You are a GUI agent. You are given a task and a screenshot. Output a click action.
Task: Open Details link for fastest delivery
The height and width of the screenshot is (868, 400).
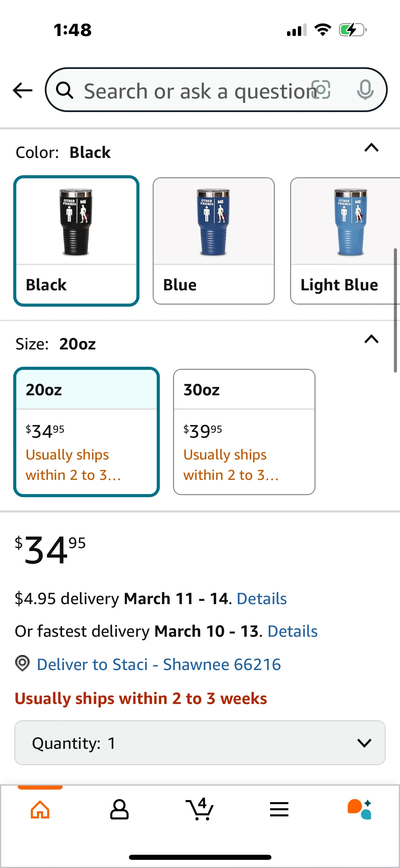(x=292, y=631)
